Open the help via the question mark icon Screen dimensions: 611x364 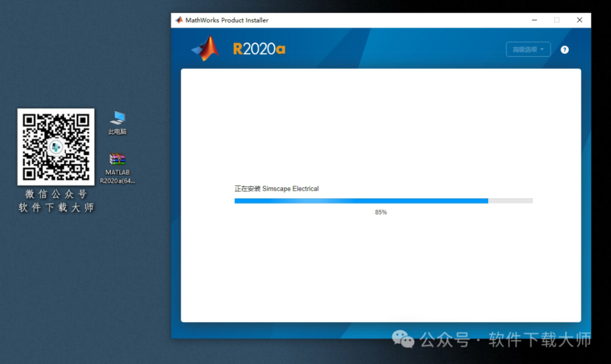564,50
